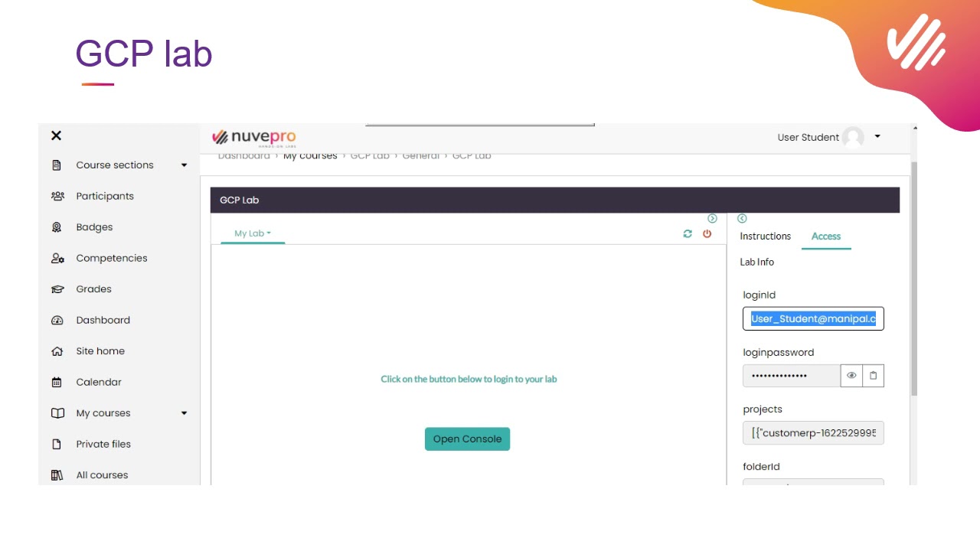This screenshot has width=980, height=551.
Task: Click the Dashboard gauge icon
Action: pyautogui.click(x=57, y=321)
